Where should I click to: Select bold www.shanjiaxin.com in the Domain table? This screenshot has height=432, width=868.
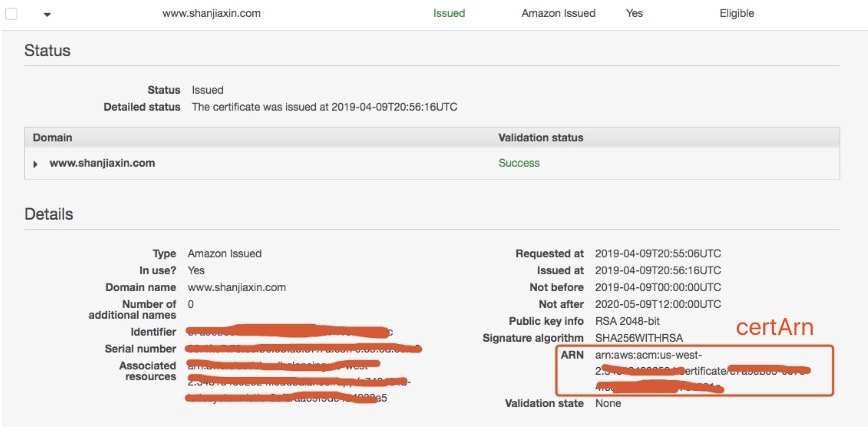[x=102, y=163]
